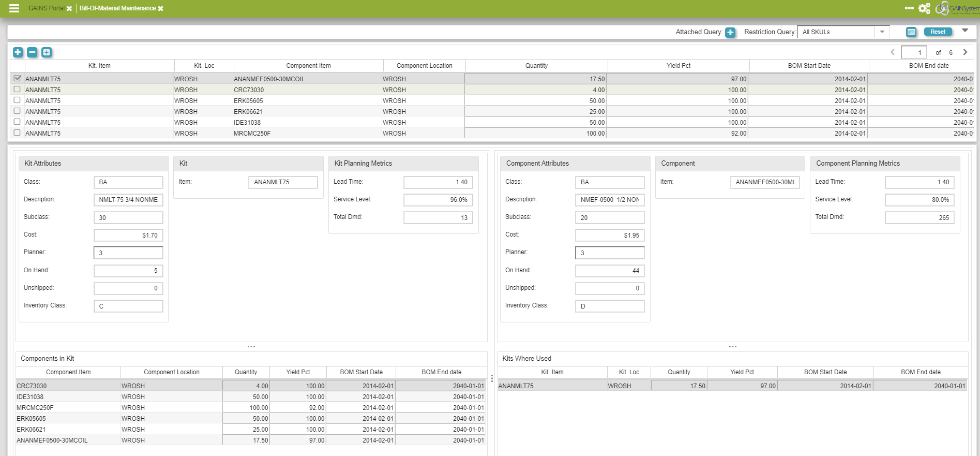Image resolution: width=980 pixels, height=456 pixels.
Task: Open the settings gears icon
Action: [x=924, y=8]
